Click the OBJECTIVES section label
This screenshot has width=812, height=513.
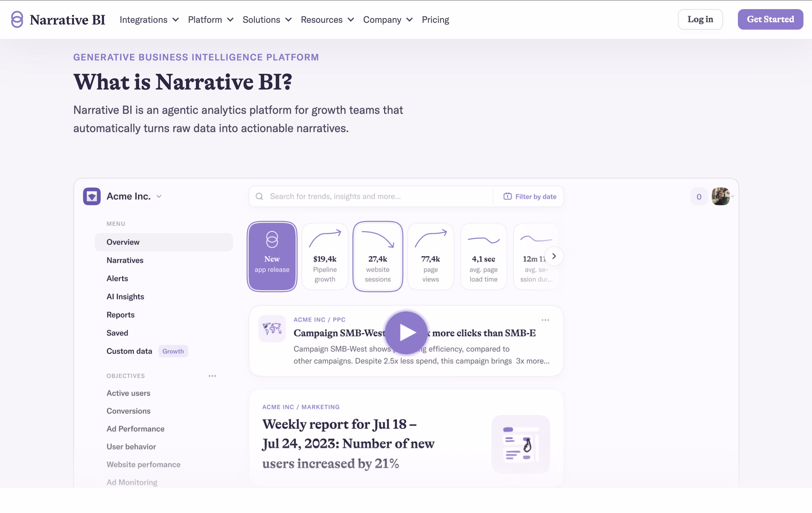[125, 376]
